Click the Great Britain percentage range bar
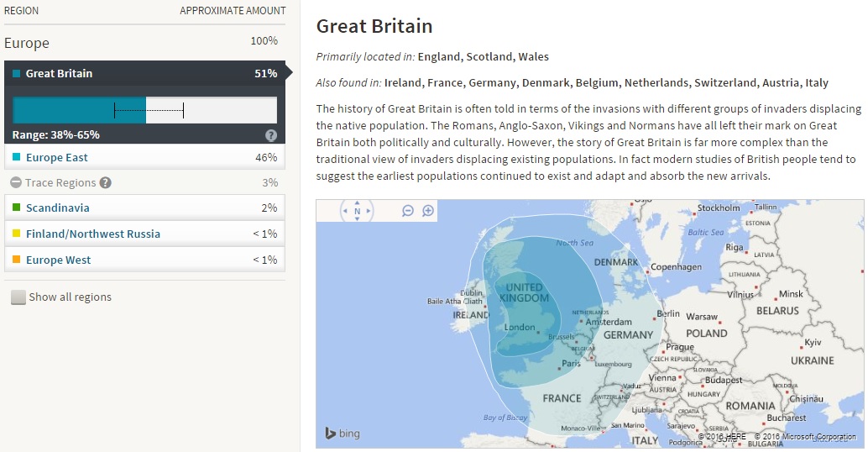 [144, 110]
